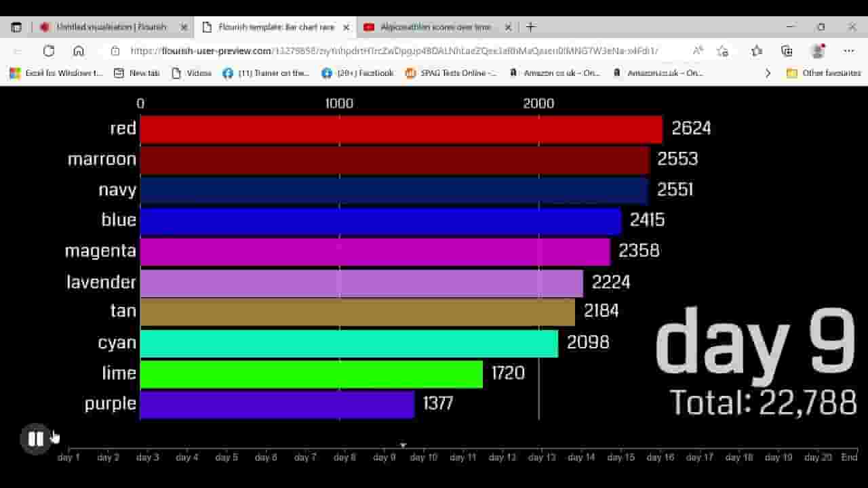Open the Videos bookmark
Screen dimensions: 868x488
click(191, 73)
